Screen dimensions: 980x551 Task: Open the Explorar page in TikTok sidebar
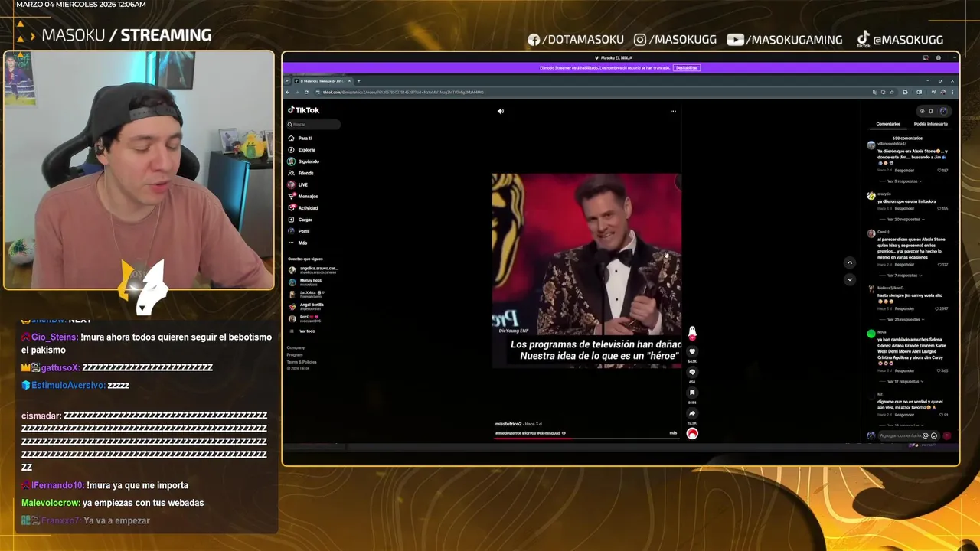pos(302,150)
